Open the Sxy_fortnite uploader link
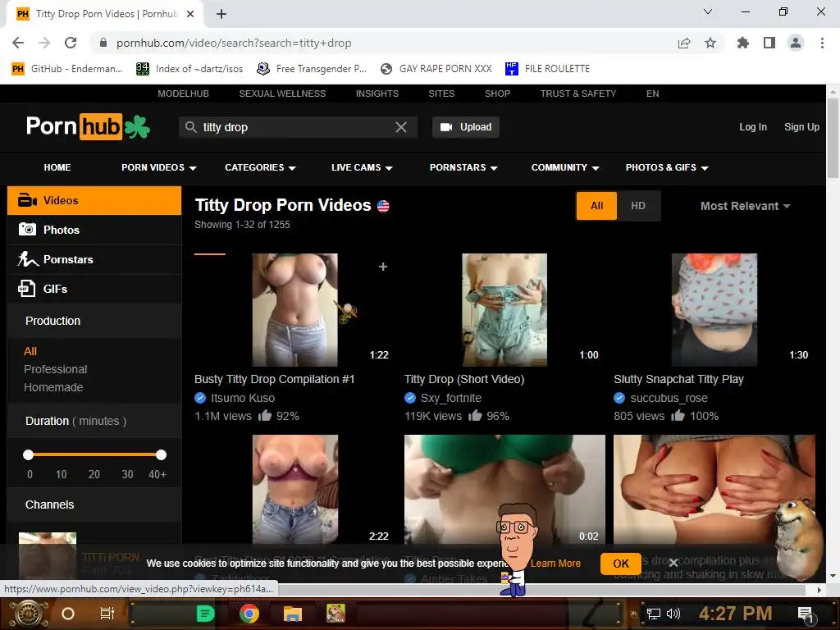 (x=451, y=398)
